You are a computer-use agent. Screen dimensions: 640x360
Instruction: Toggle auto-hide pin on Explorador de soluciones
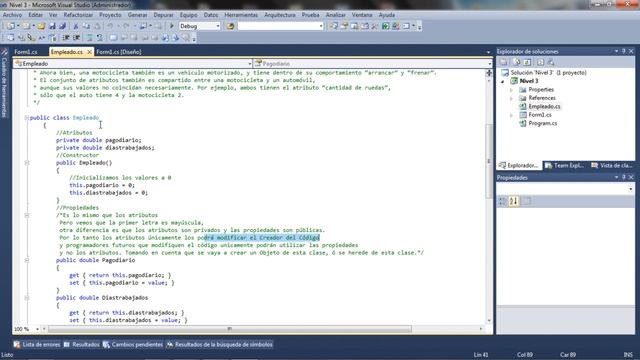[623, 51]
